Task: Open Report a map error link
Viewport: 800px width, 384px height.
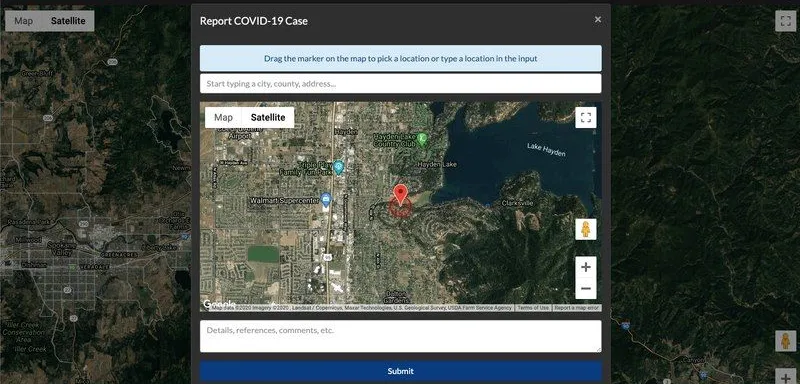Action: point(577,308)
